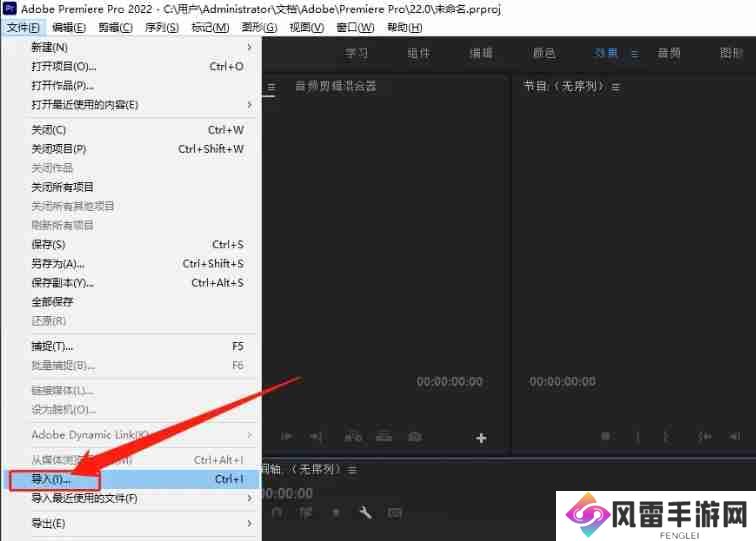The image size is (756, 541).
Task: Click the 文件(F) menu in the menu bar
Action: 23,27
